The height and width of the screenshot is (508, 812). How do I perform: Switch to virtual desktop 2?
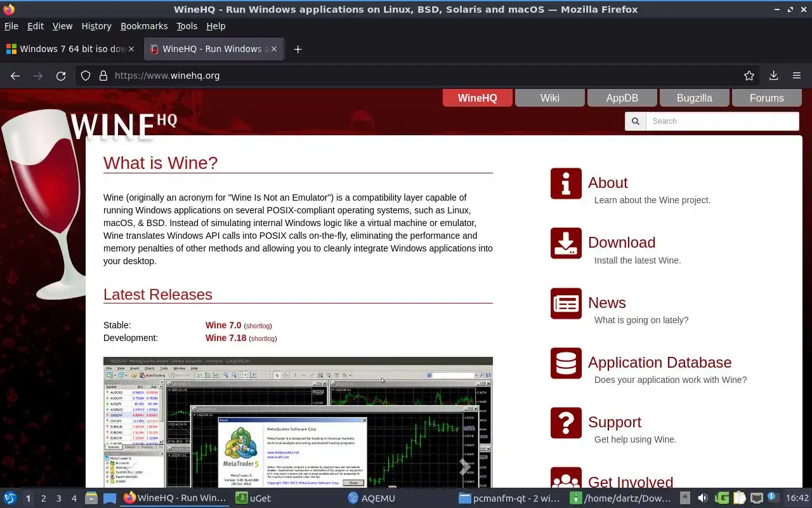(x=43, y=498)
